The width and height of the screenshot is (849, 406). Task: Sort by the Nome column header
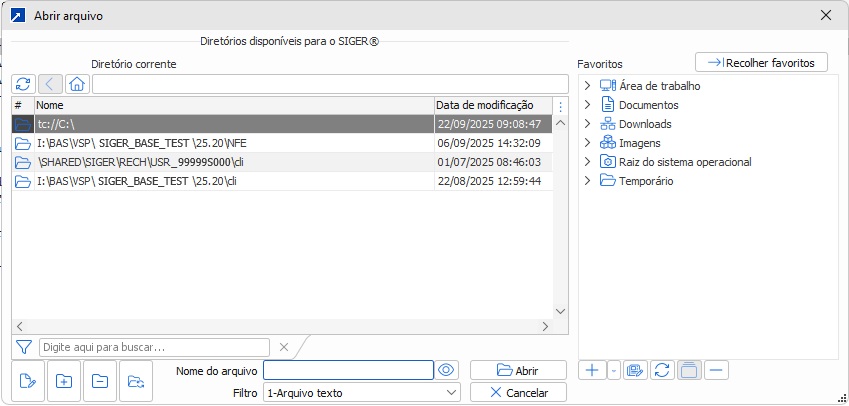click(234, 106)
